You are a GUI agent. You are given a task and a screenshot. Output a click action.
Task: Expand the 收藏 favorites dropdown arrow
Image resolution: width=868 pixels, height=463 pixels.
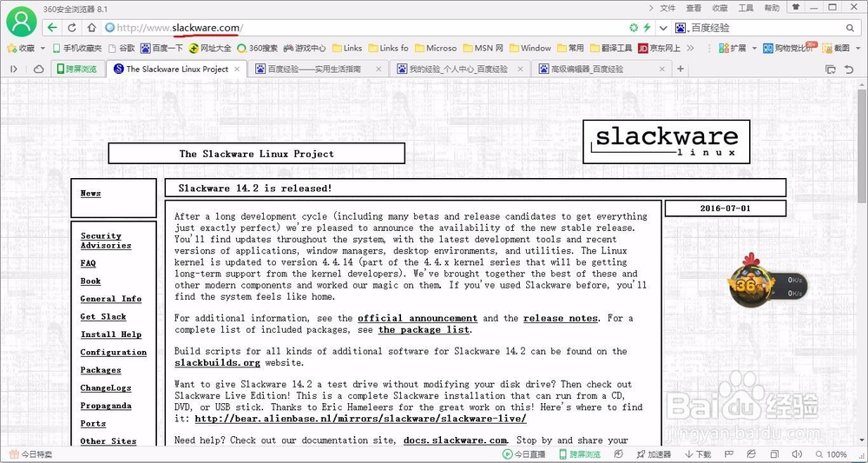[43, 48]
